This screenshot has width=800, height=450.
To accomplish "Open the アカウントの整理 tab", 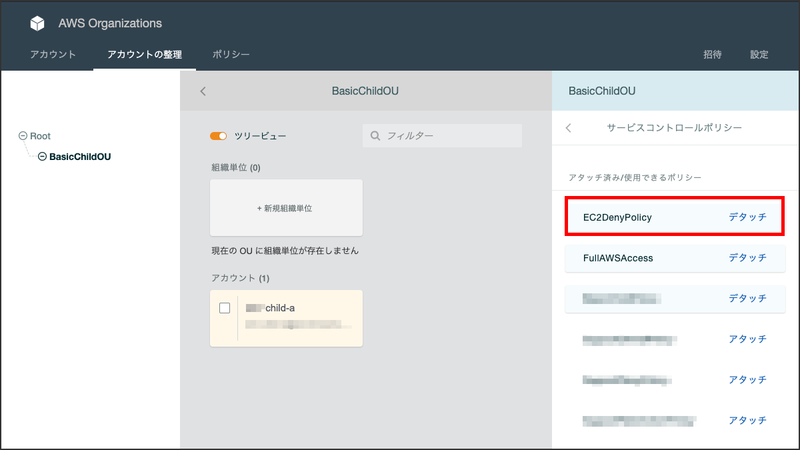I will point(144,54).
